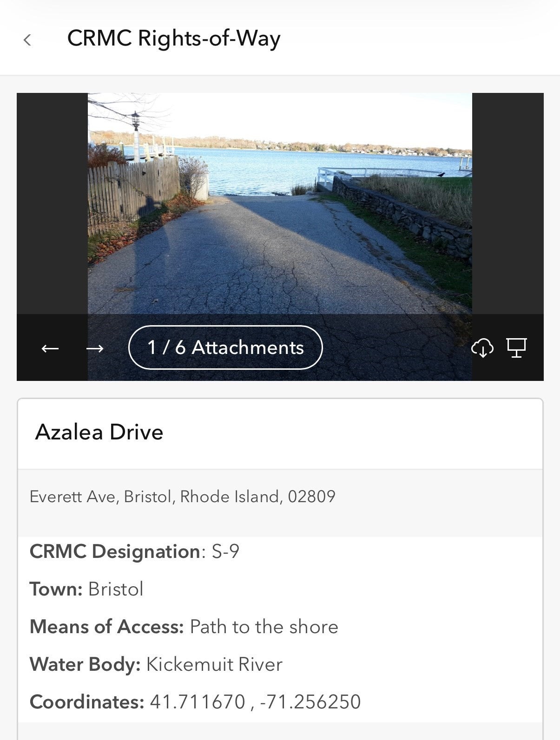Tap the dark right margin of the viewer
The image size is (560, 740).
[x=508, y=203]
